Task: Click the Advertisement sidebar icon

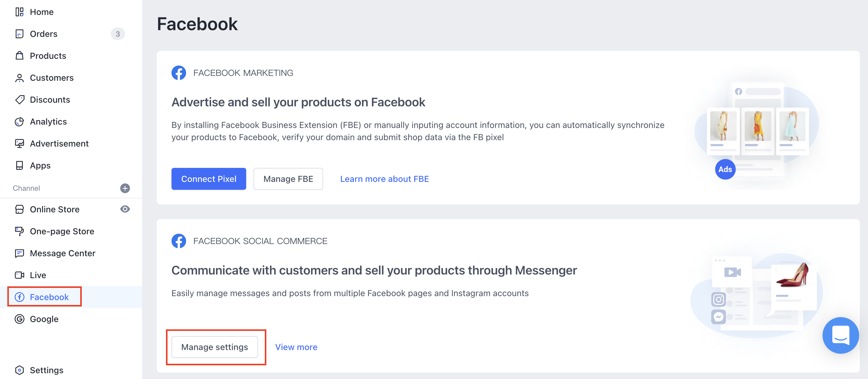Action: tap(20, 143)
